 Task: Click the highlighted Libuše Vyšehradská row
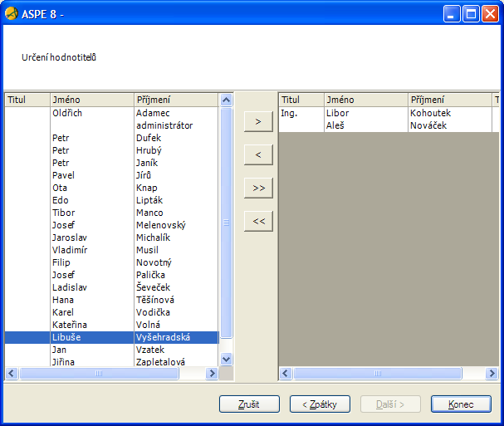coord(111,337)
